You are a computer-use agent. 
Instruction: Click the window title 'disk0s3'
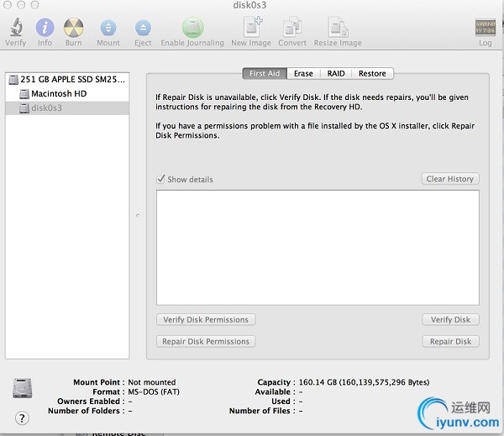click(249, 5)
